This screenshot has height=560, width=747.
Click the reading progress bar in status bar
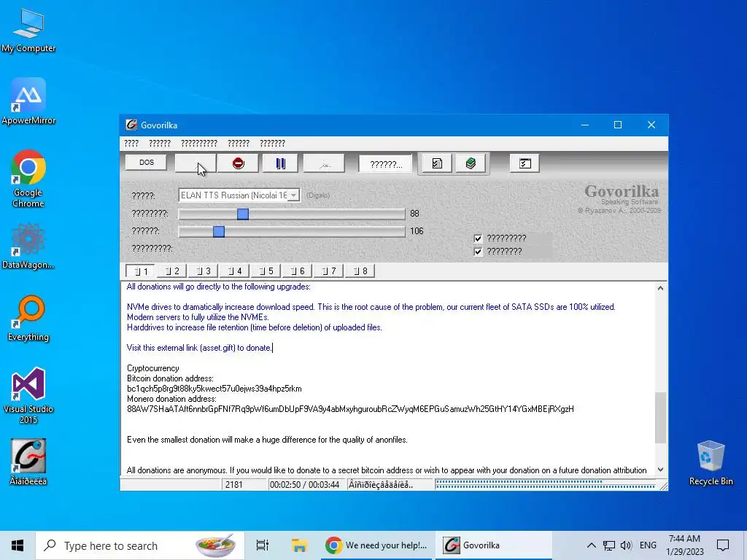545,485
